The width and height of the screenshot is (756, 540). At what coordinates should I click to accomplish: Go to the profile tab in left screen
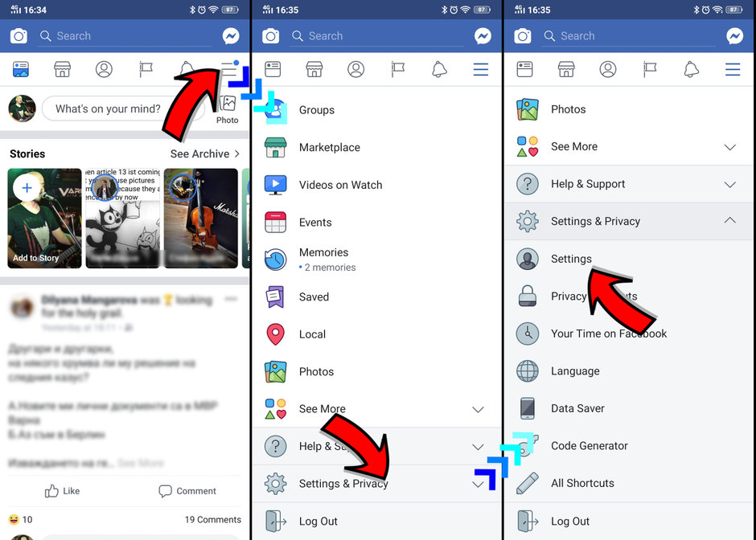(104, 69)
